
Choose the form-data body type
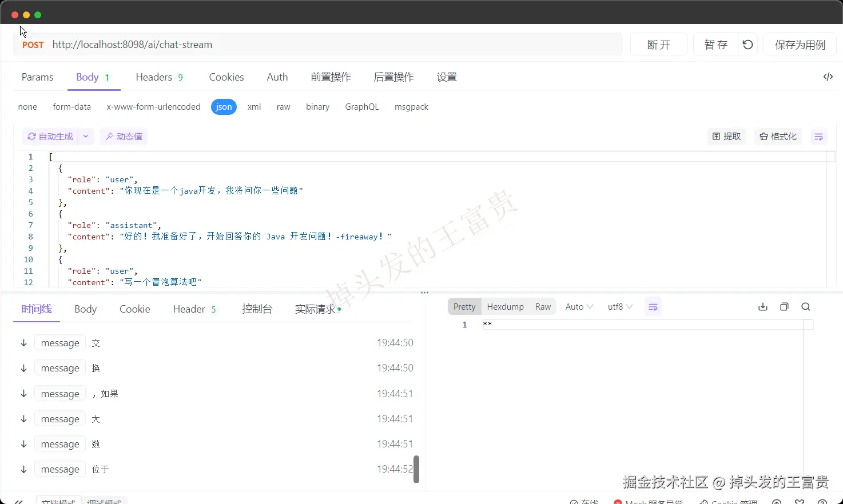click(x=72, y=107)
